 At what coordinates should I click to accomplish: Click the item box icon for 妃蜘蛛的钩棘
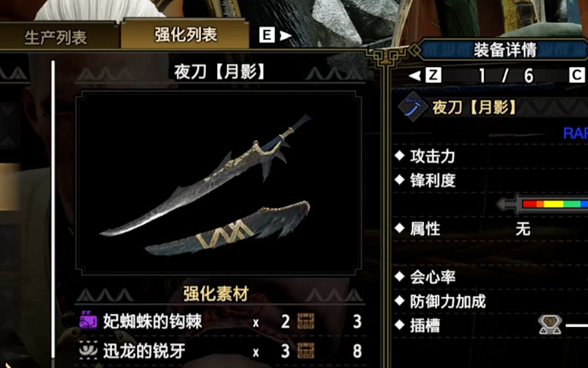point(306,321)
